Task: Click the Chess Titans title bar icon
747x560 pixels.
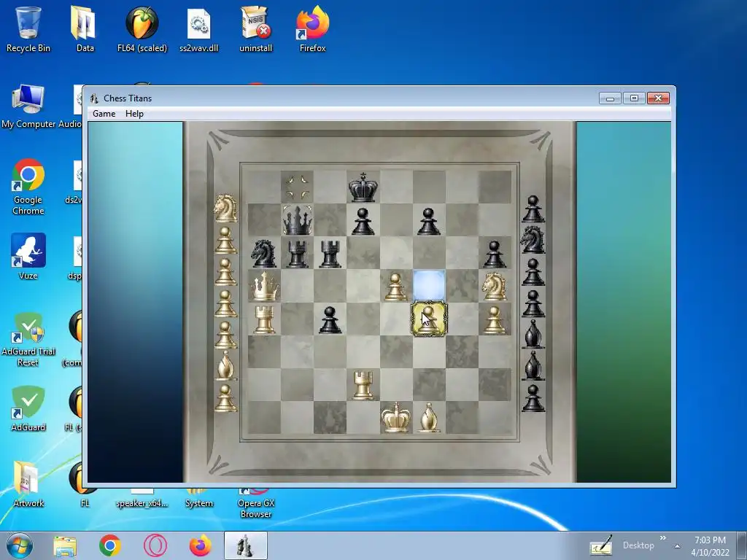Action: [x=94, y=98]
